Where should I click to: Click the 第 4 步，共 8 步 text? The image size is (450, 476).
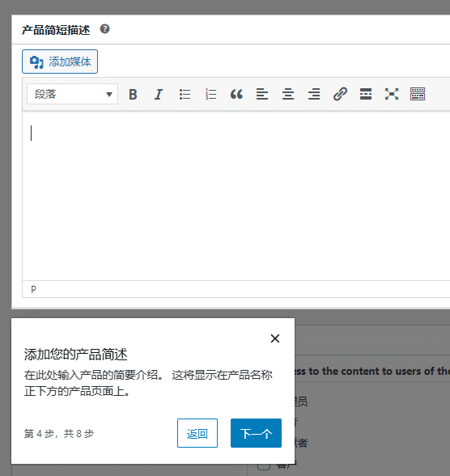click(59, 434)
